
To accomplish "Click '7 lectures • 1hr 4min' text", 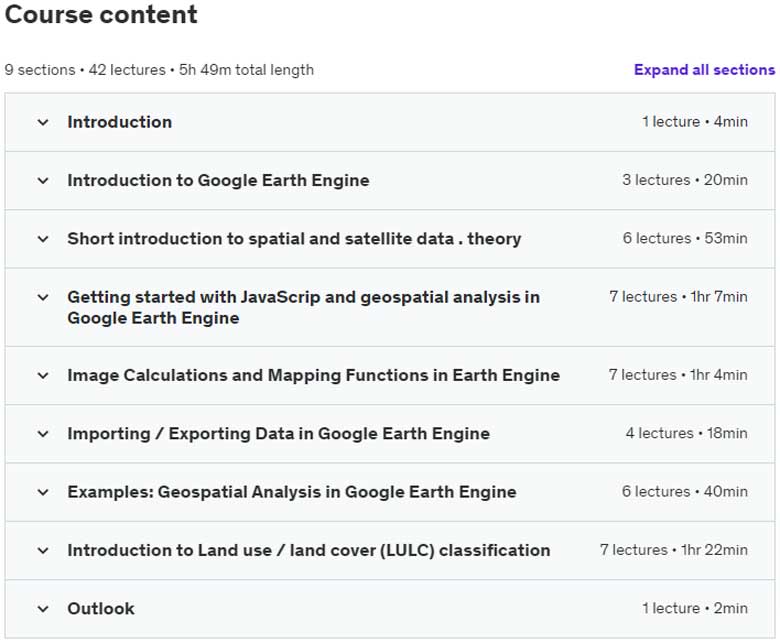I will pyautogui.click(x=678, y=375).
